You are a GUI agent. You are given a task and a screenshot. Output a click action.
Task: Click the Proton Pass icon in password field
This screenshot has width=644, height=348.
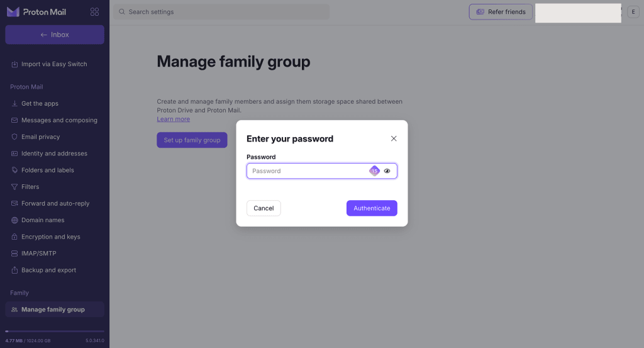coord(374,171)
